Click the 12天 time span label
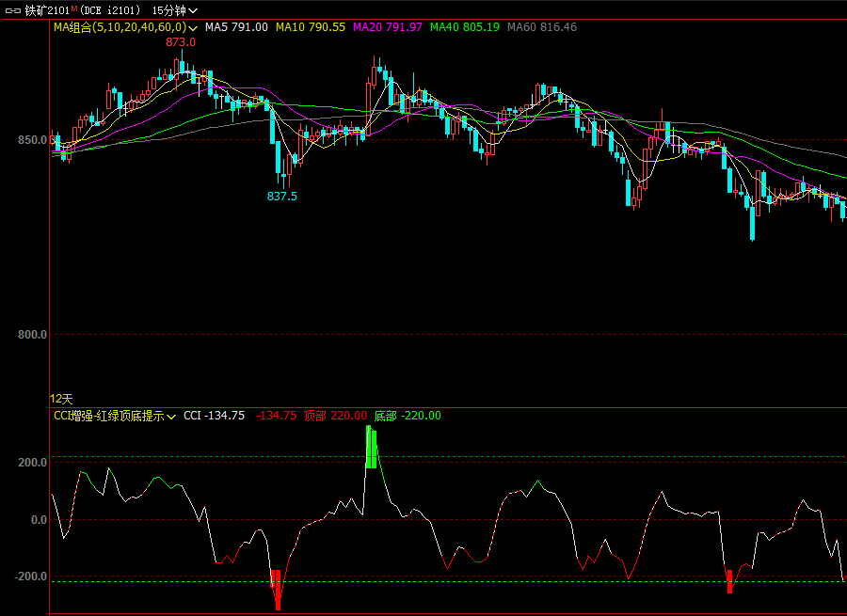Image resolution: width=847 pixels, height=616 pixels. (x=61, y=399)
